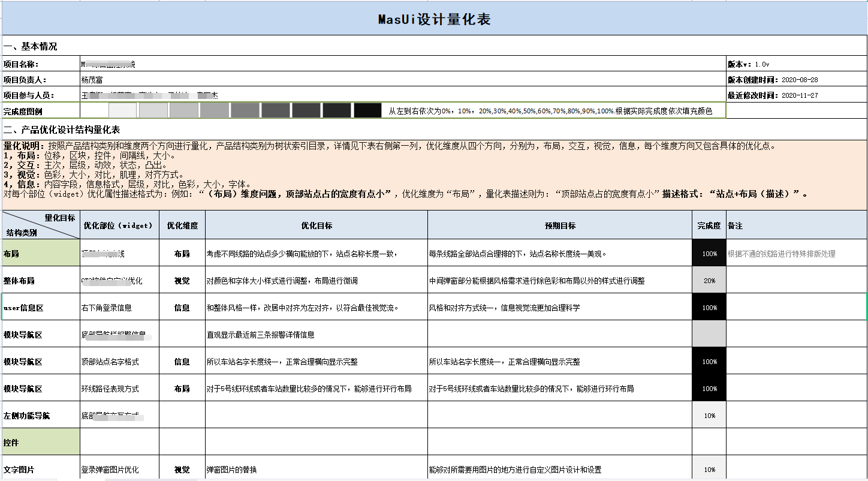Select the 优化目标 column header

[317, 226]
